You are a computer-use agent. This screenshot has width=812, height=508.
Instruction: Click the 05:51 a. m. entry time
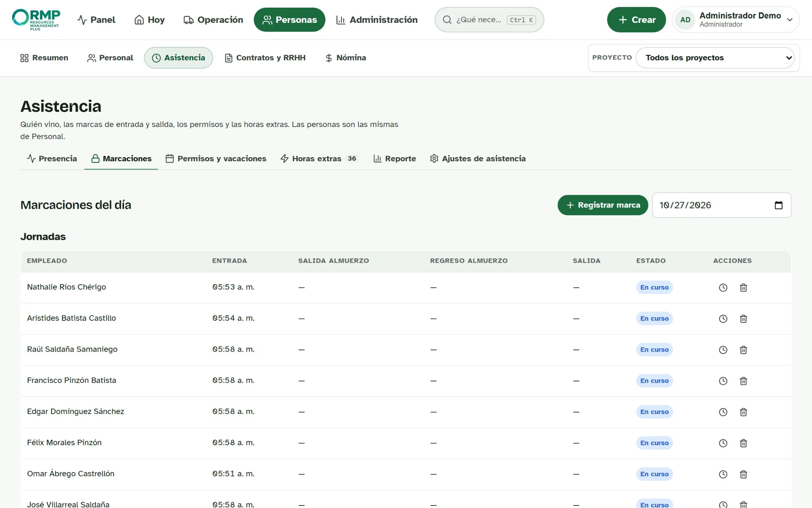(x=233, y=474)
